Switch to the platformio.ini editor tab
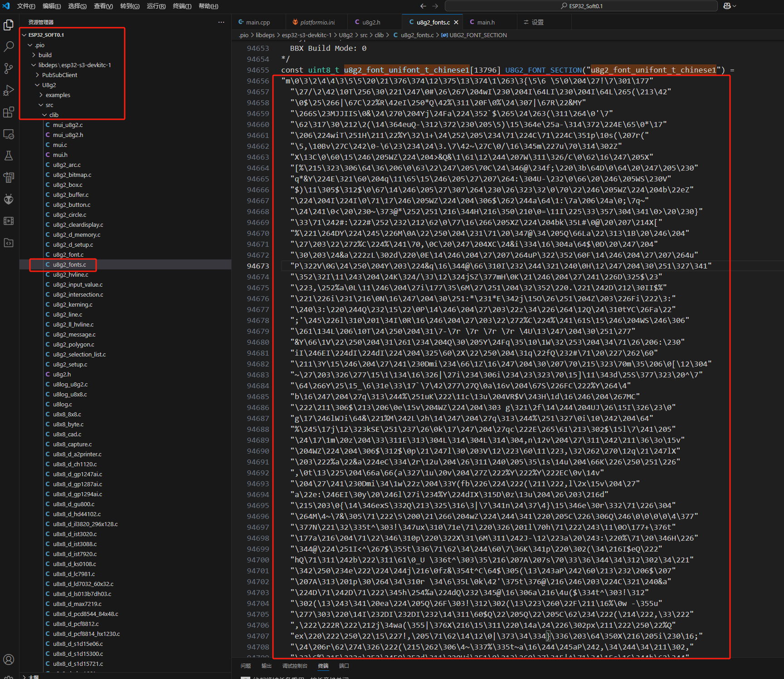 tap(317, 22)
